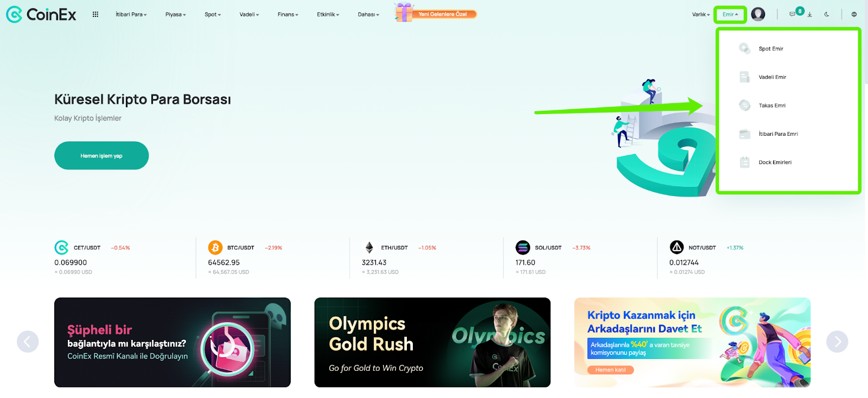Go to next banner with right arrow

click(x=837, y=342)
